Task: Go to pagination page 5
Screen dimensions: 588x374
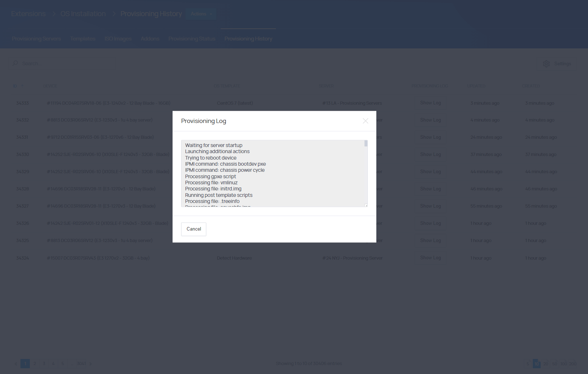Action: tap(62, 364)
